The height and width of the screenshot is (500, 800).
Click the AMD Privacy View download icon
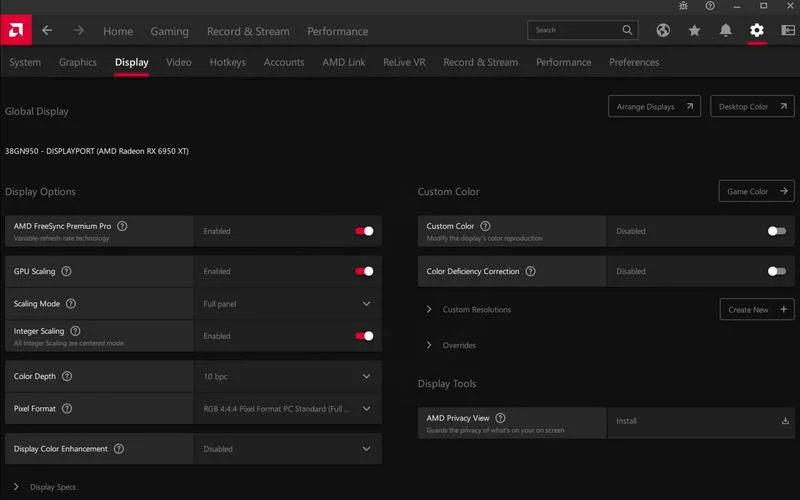click(785, 421)
